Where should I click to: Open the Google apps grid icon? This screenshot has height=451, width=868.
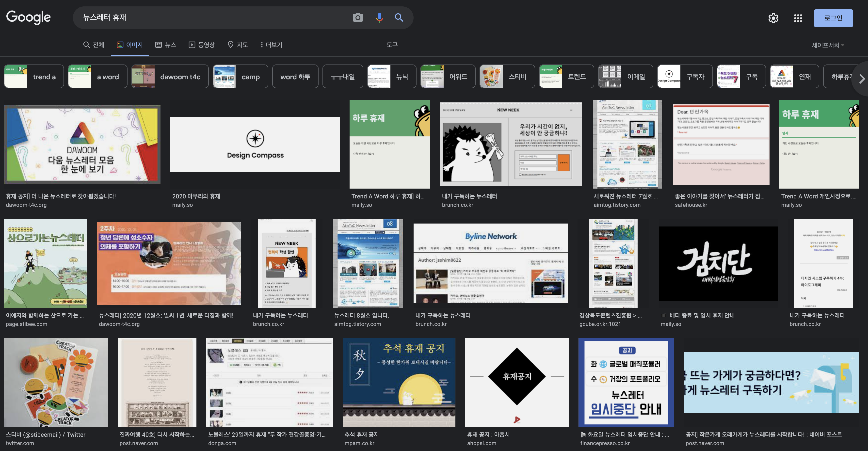click(798, 18)
